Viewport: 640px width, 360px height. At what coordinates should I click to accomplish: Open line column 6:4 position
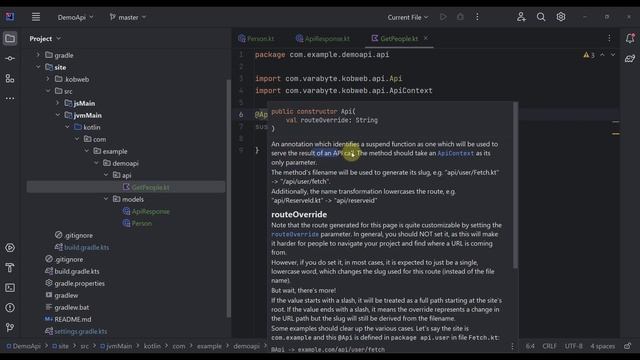point(530,346)
